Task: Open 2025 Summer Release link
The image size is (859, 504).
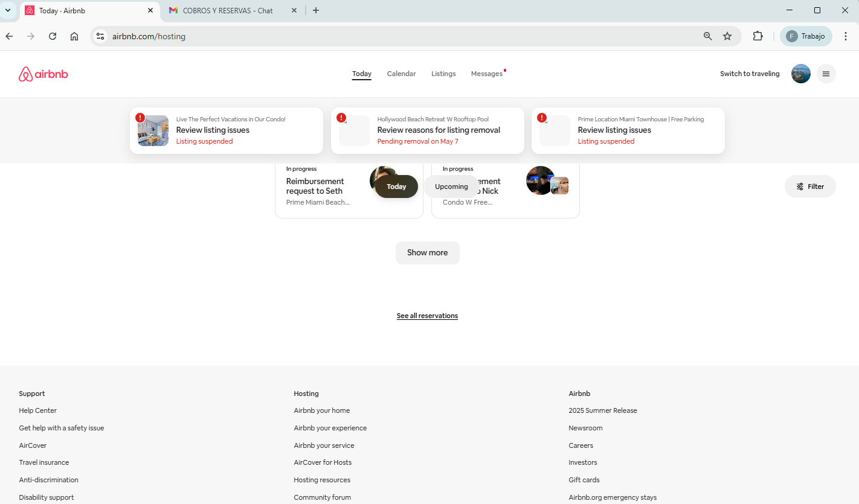Action: pyautogui.click(x=603, y=410)
